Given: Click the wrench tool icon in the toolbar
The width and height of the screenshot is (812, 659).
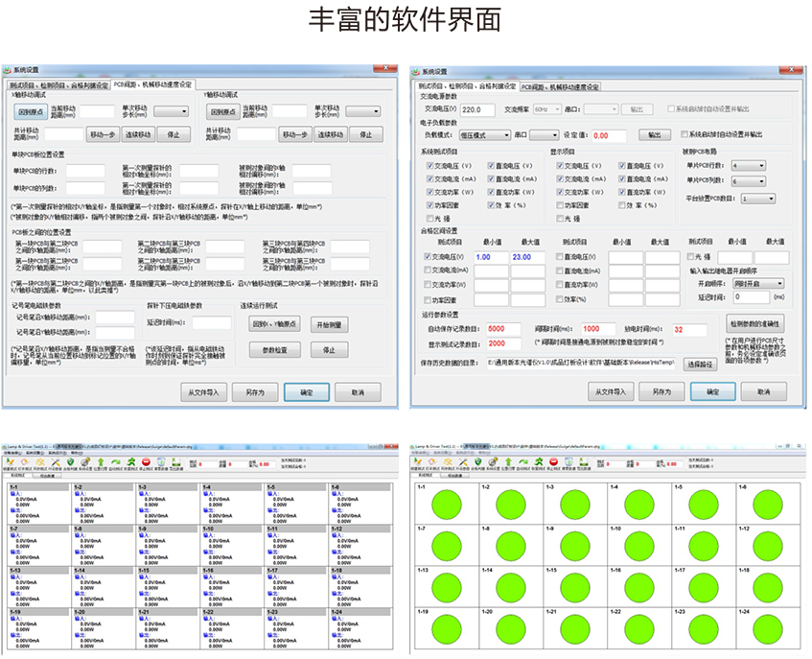Looking at the screenshot, I should click(x=56, y=464).
